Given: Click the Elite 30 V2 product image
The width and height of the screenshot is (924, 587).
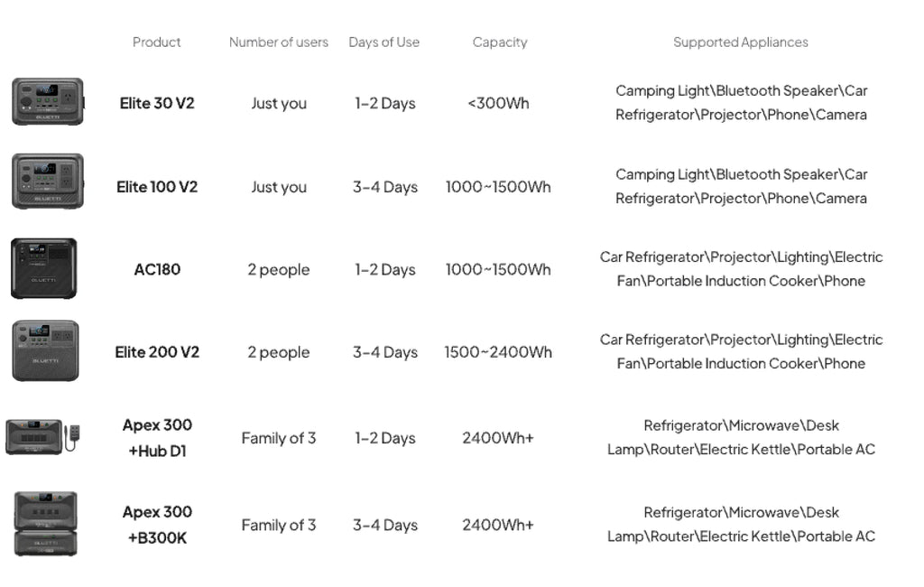Looking at the screenshot, I should click(x=47, y=101).
